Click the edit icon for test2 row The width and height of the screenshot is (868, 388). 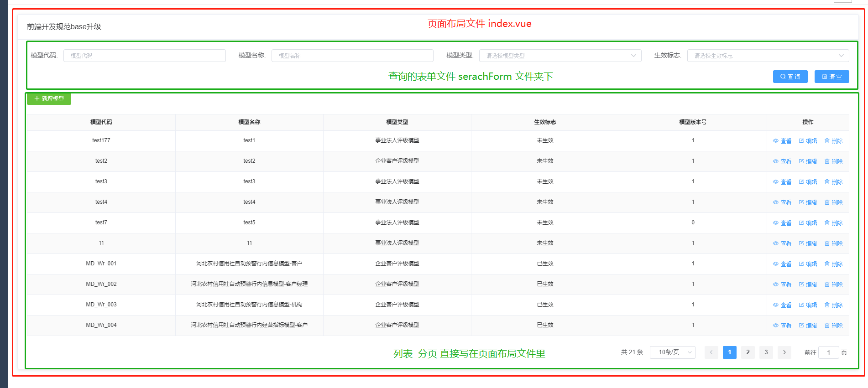[801, 161]
